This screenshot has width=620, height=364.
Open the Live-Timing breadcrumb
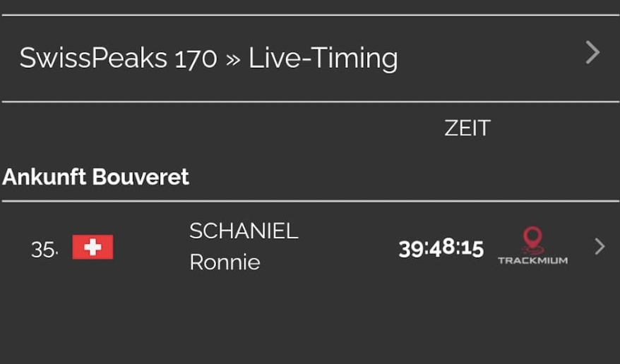(323, 58)
